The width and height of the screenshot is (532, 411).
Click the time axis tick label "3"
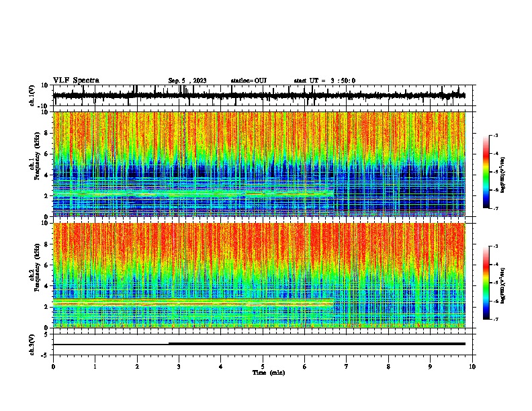coord(179,367)
